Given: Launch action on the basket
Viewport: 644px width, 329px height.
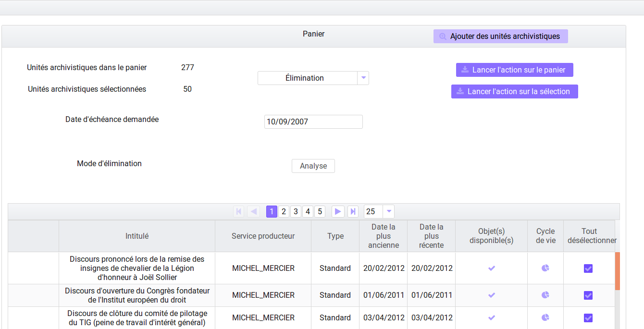Looking at the screenshot, I should (x=514, y=70).
